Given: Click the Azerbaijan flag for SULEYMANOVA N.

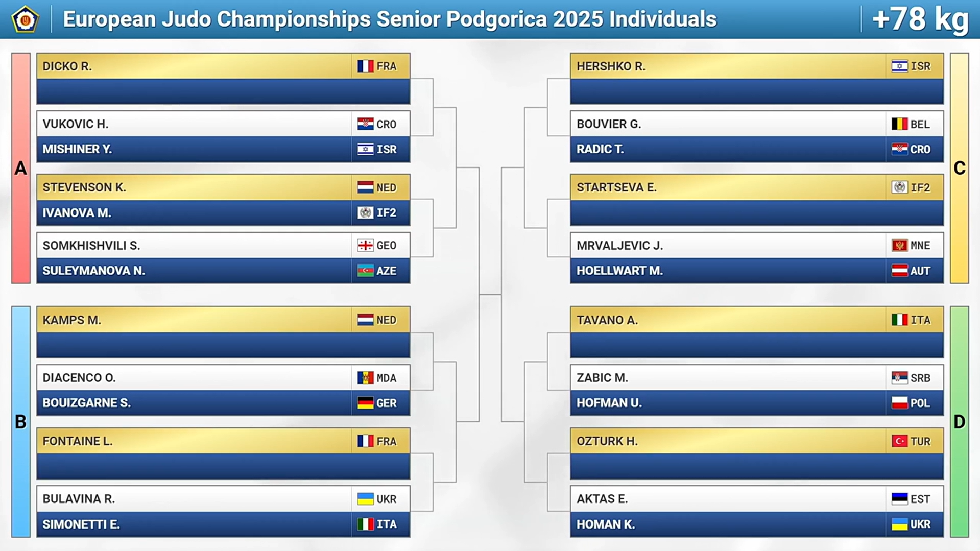Looking at the screenshot, I should (365, 271).
